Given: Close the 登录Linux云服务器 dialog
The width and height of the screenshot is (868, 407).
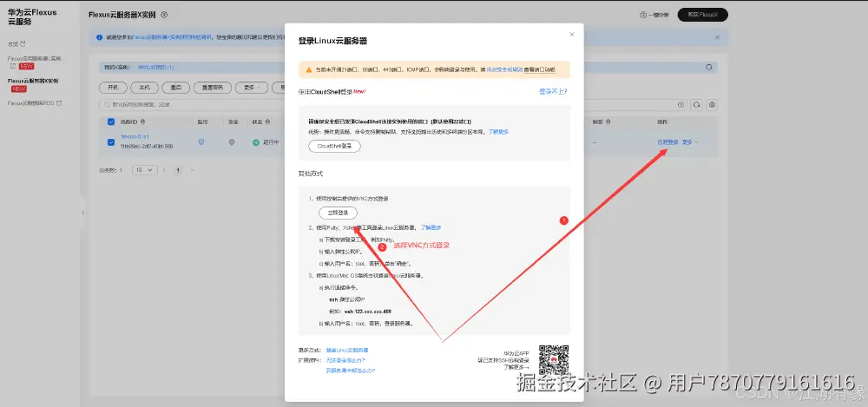Looking at the screenshot, I should (572, 35).
